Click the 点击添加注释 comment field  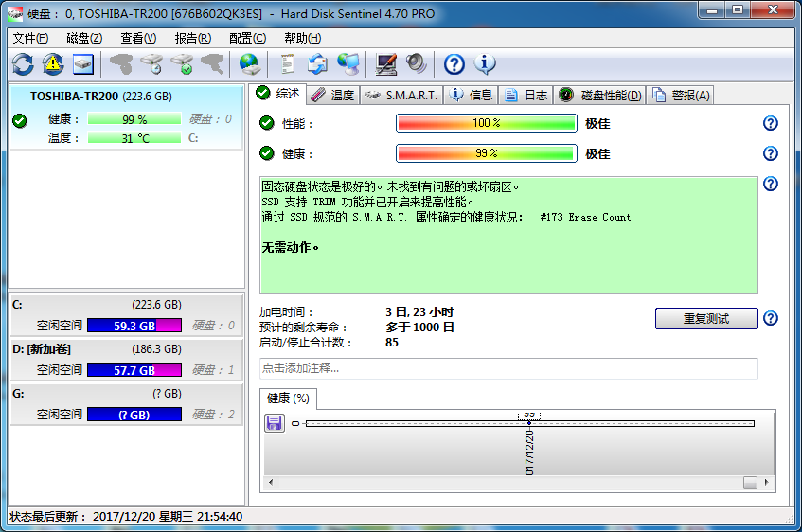coord(508,368)
